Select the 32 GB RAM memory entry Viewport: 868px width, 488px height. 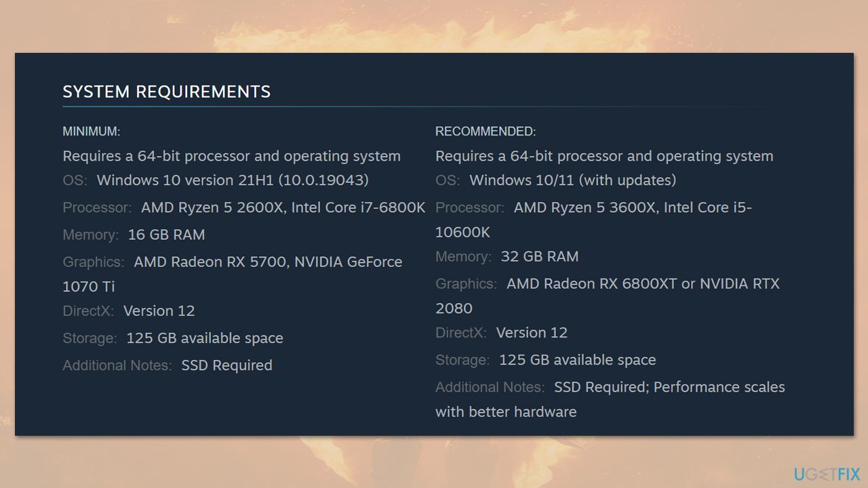tap(539, 256)
